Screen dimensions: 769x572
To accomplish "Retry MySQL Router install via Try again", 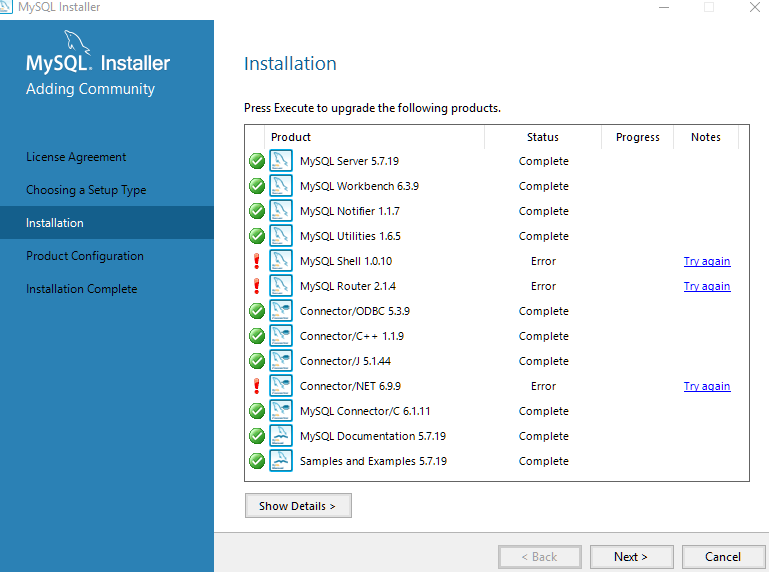I will tap(707, 286).
